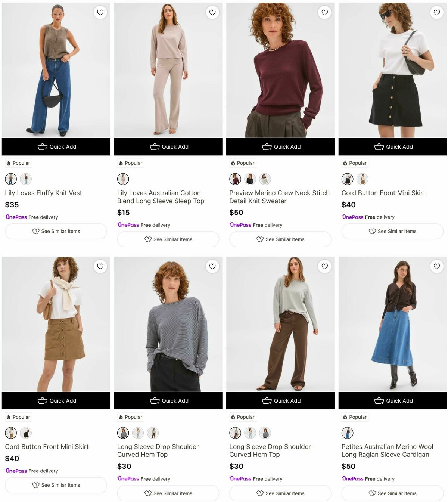
Task: Click the denim skirt photo of the Petites Merino Cardigan
Action: point(392,325)
